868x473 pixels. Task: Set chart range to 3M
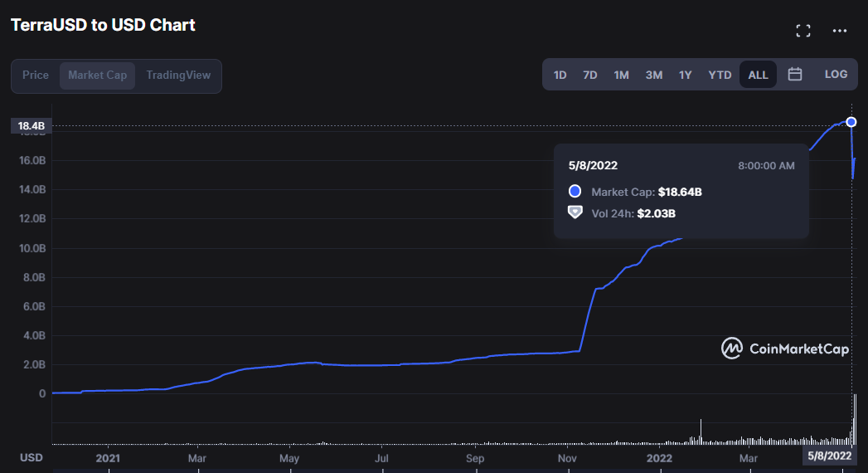pos(654,75)
